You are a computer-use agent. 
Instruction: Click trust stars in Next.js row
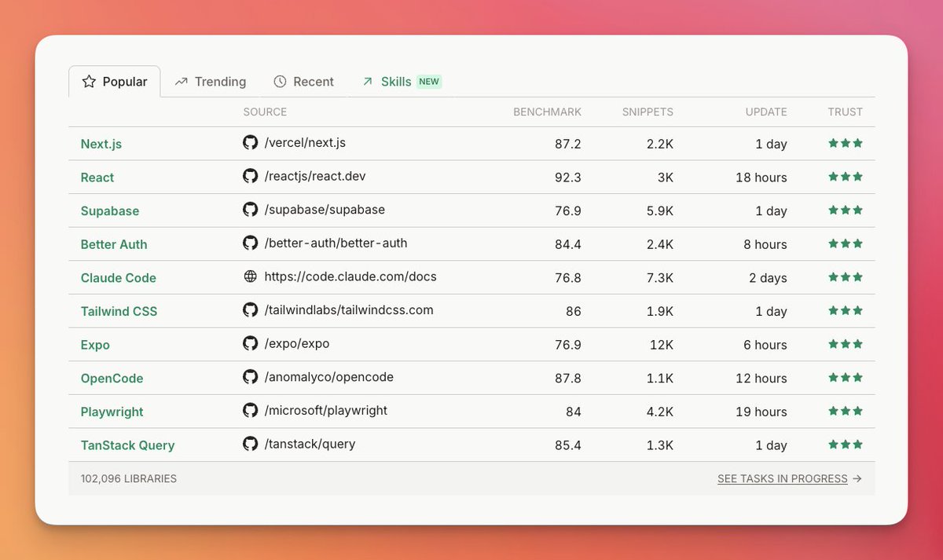point(846,143)
